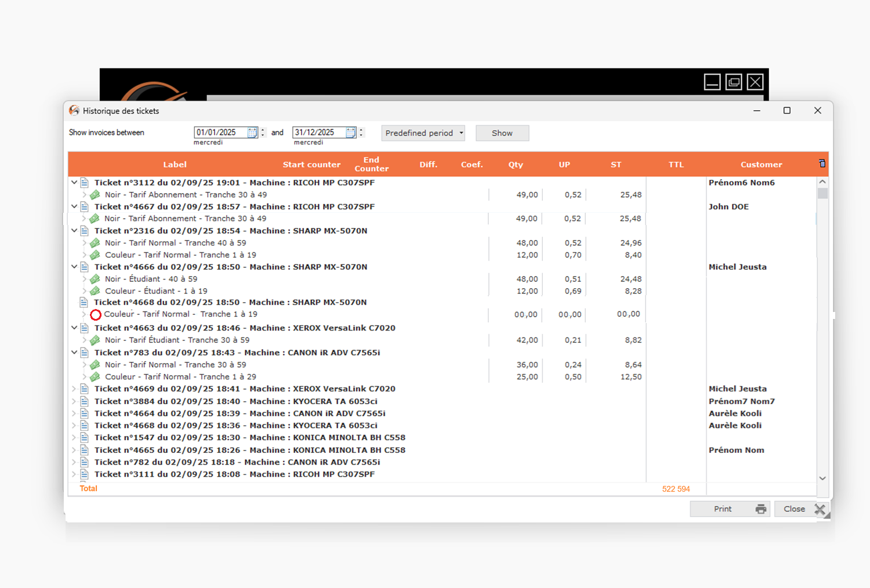Expand Ticket n°1547 row
The image size is (870, 588).
tap(74, 438)
